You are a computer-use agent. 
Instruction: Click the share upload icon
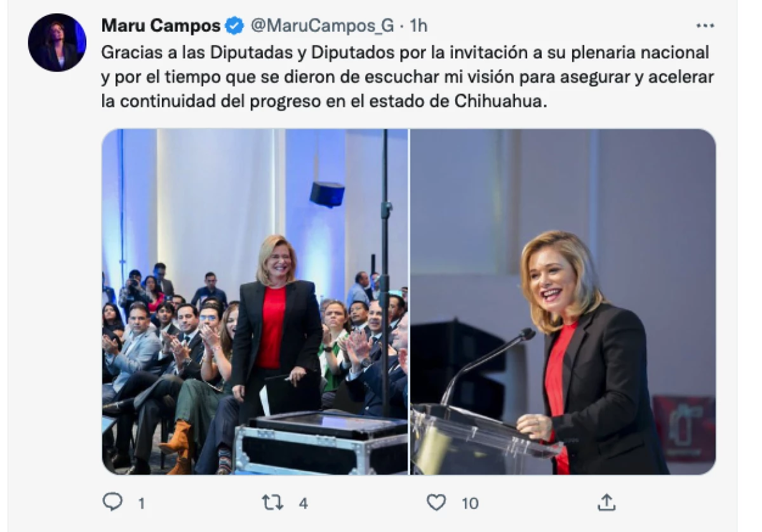pos(606,503)
